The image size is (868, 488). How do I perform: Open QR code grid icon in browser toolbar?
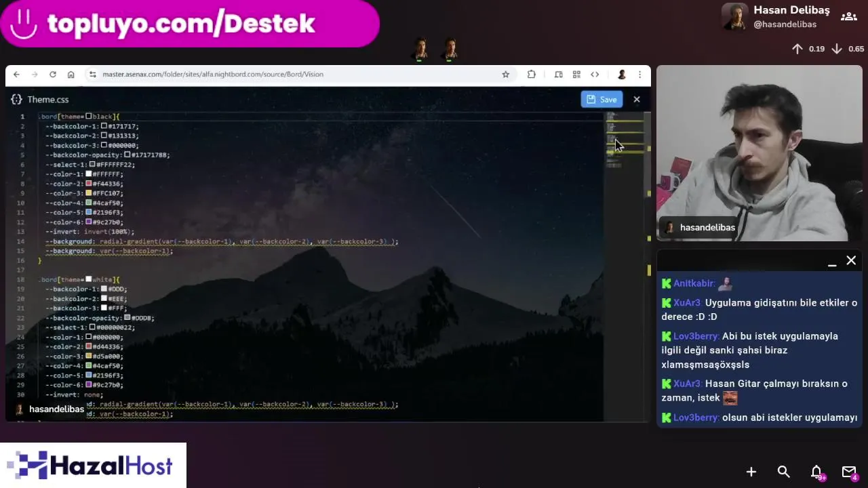point(576,75)
